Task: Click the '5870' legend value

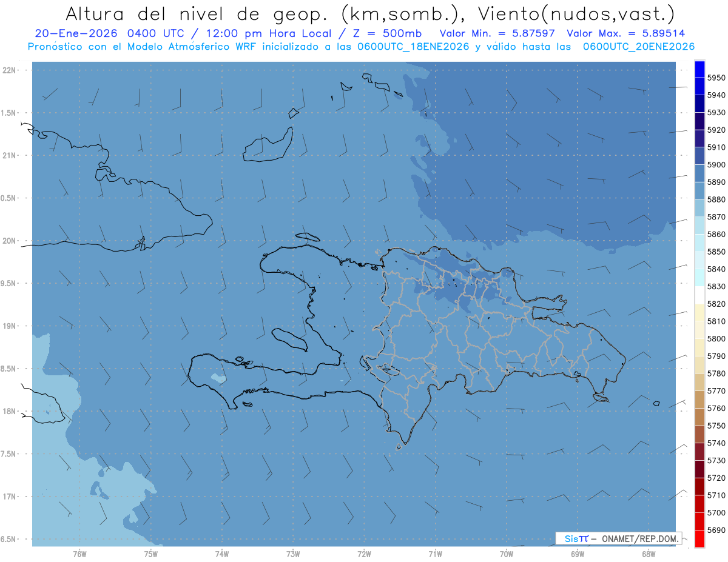Action: 716,217
